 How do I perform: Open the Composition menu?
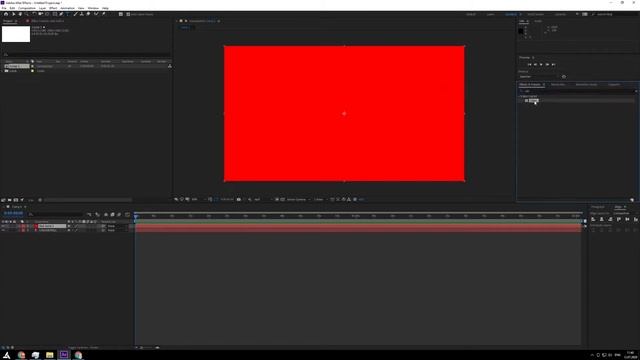(x=27, y=8)
